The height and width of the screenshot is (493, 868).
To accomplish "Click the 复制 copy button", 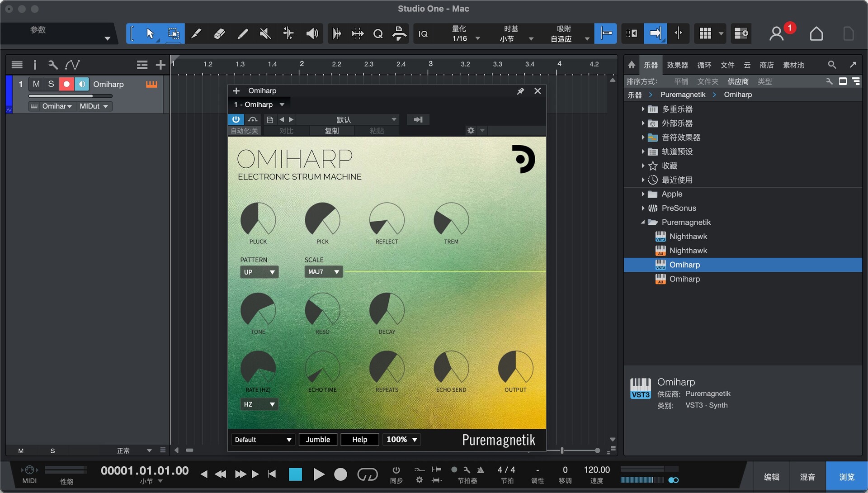I will point(332,131).
